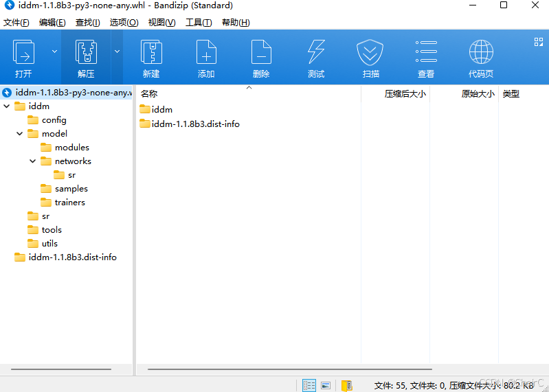
Task: Click the New archive (新建) icon
Action: point(151,52)
